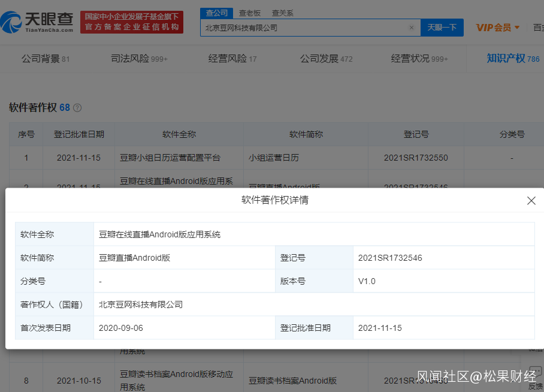
Task: Open the help icon next to 软件著作权 68
Action: [78, 108]
